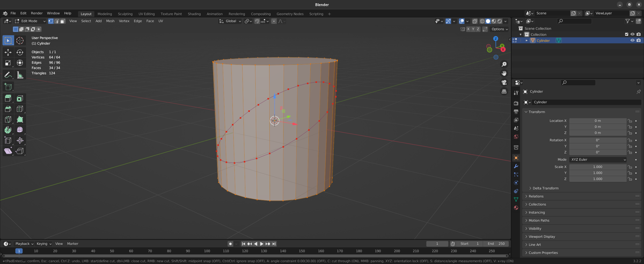Select the Move tool in toolbar

8,52
